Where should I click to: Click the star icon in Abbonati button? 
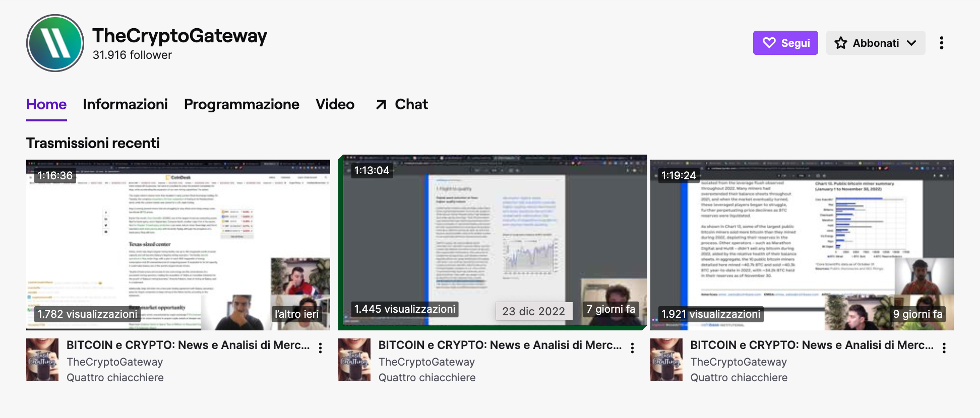[x=840, y=43]
